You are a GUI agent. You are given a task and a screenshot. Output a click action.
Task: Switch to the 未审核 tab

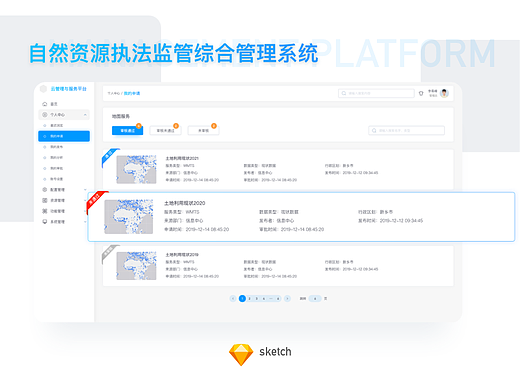[x=203, y=131]
